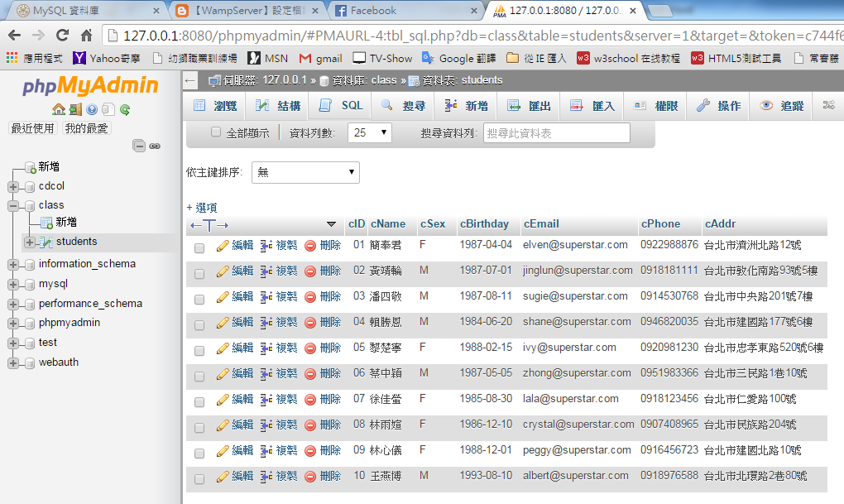
Task: Open the column options down-arrow in table header
Action: 332,224
